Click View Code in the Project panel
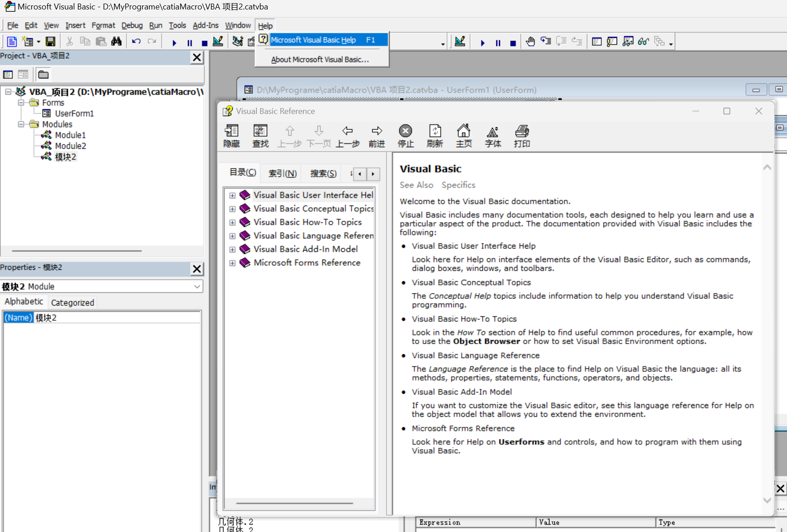This screenshot has width=787, height=532. 8,74
